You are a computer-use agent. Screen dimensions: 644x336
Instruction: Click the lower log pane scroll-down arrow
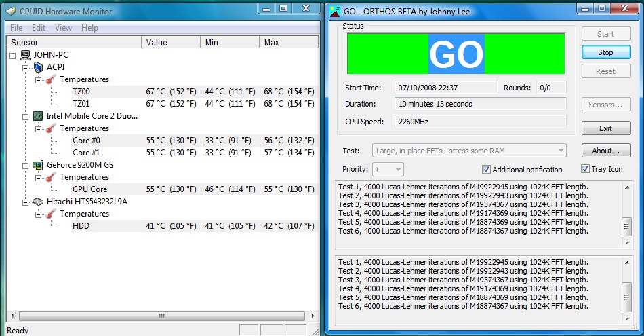627,319
